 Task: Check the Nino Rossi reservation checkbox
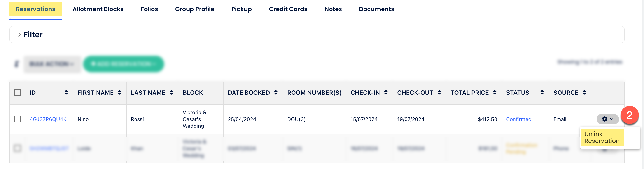(18, 119)
